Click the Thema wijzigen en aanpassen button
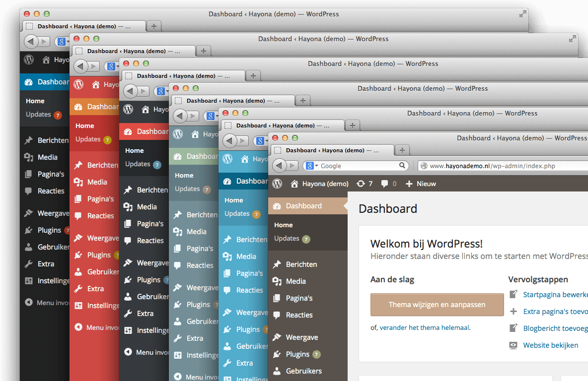This screenshot has width=588, height=381. [x=437, y=305]
